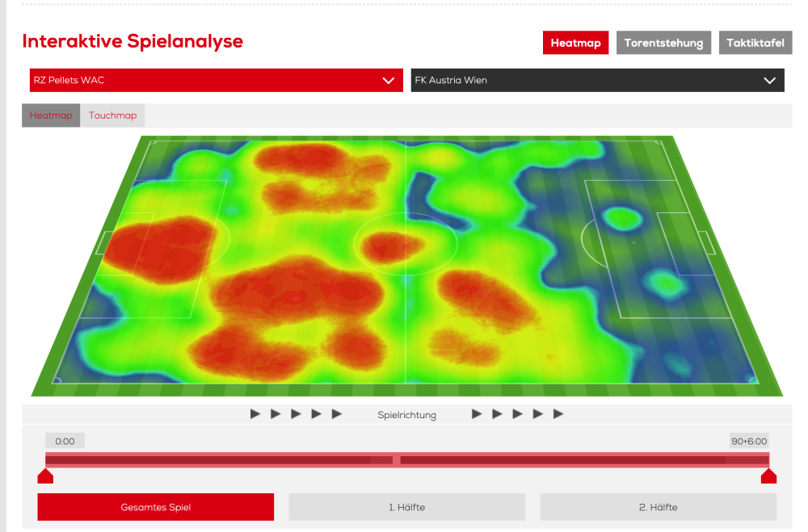Click the right red timeline end handle
This screenshot has height=532, width=808.
(768, 475)
